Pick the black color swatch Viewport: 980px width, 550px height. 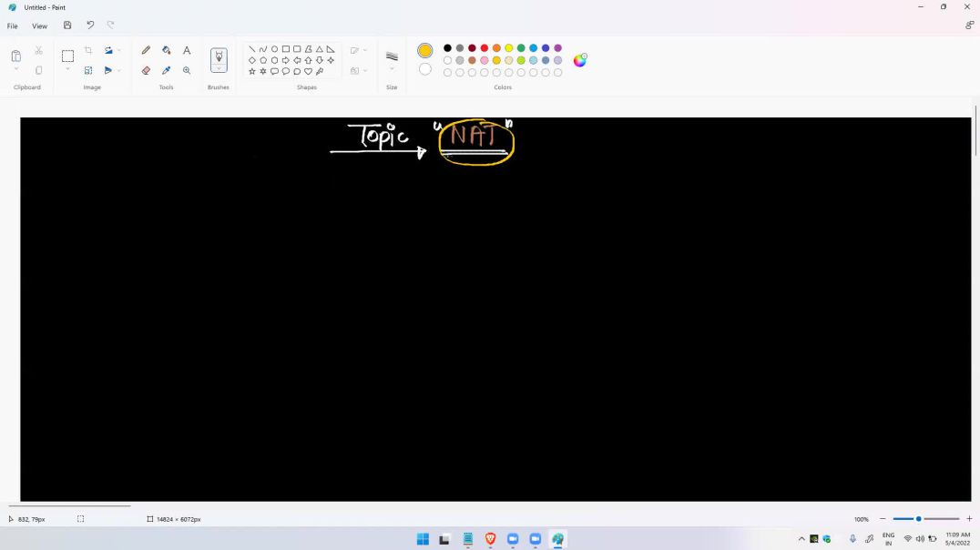[x=447, y=48]
